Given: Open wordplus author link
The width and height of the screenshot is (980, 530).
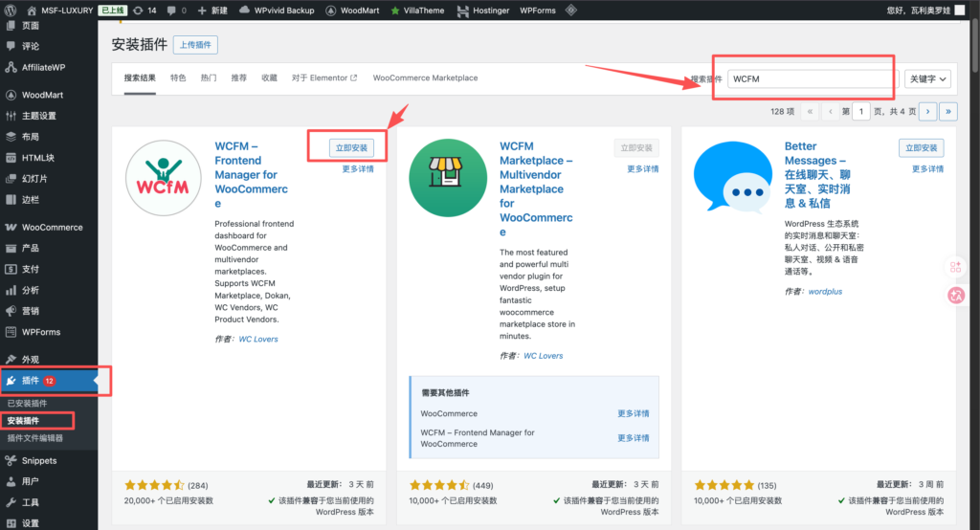Looking at the screenshot, I should click(825, 291).
